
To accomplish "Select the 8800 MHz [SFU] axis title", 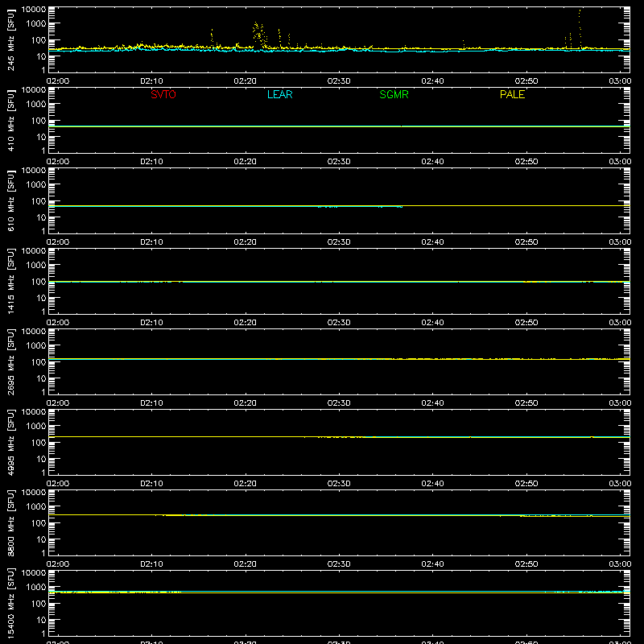I will coord(10,522).
